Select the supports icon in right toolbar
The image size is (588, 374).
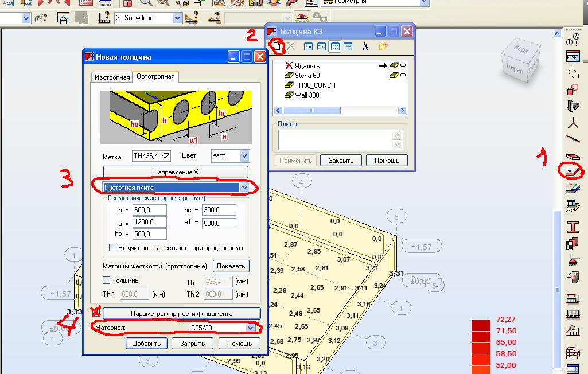pyautogui.click(x=572, y=261)
